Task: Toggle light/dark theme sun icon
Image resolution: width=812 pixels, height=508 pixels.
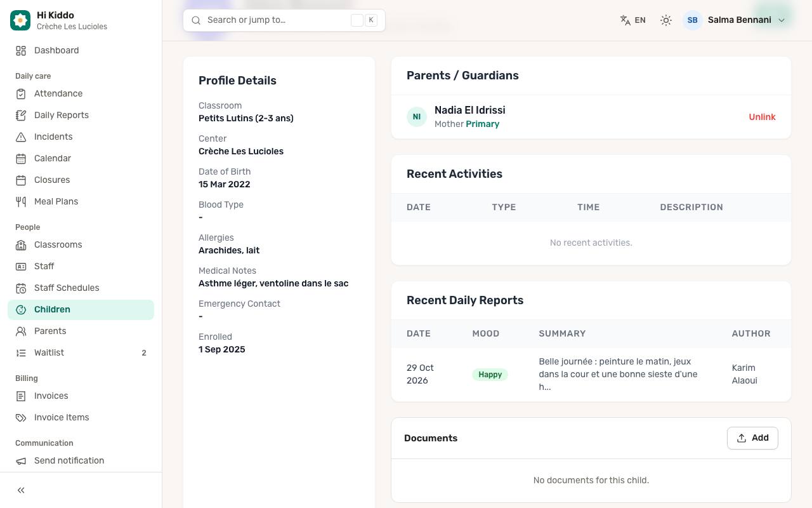Action: point(665,20)
